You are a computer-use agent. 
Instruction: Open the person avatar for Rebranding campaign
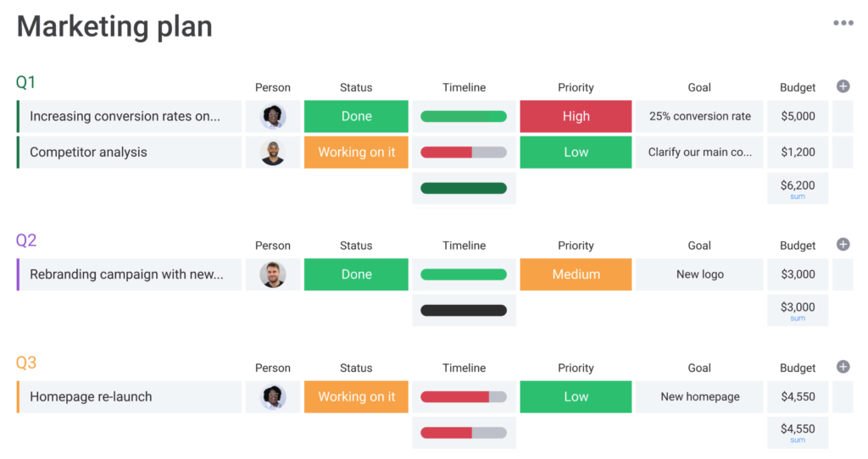(x=272, y=274)
